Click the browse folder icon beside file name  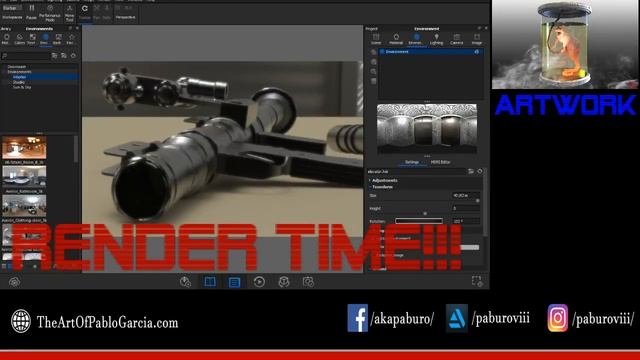tap(471, 171)
